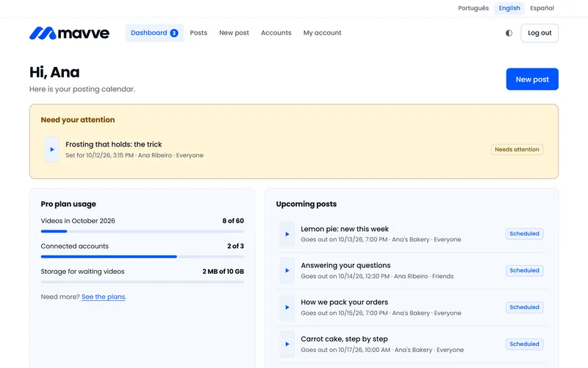588x368 pixels.
Task: Click the 'Goes out on 10/14/26, 12:30 PM' line
Action: 377,276
